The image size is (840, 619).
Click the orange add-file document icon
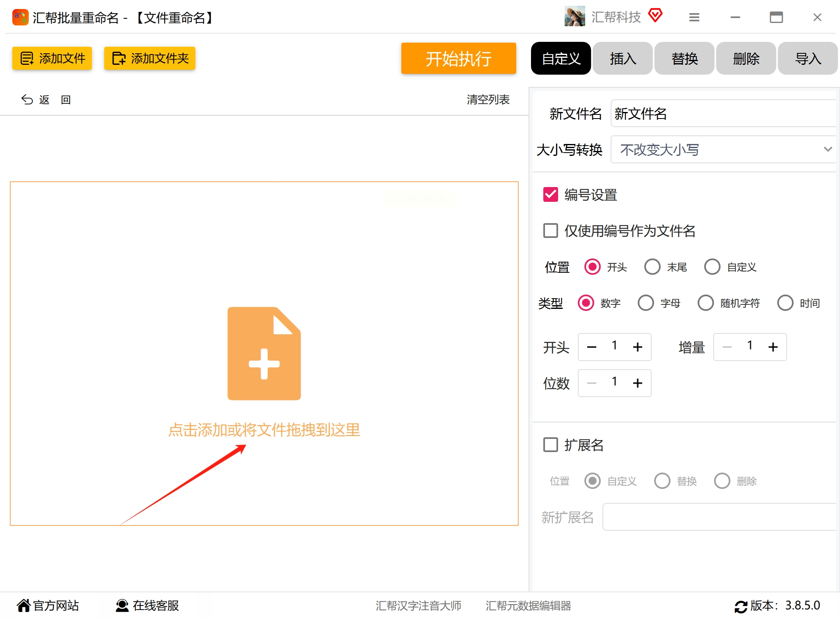point(264,353)
